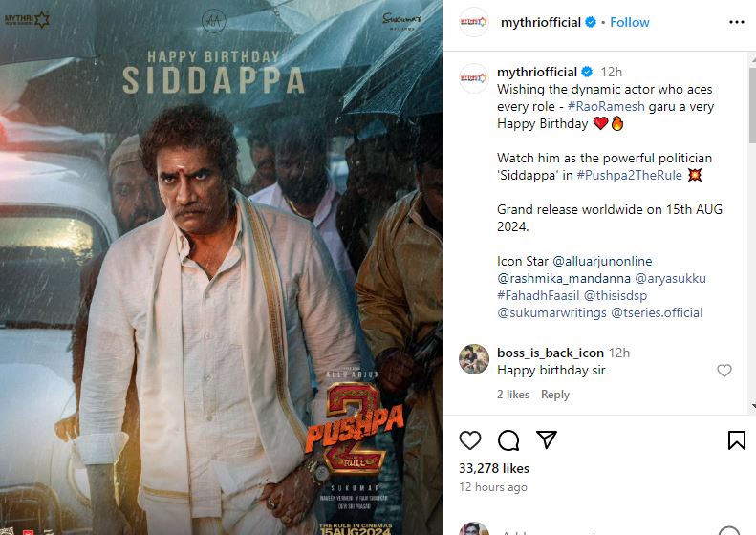View 2 likes on the comment
756x535 pixels.
click(x=513, y=395)
